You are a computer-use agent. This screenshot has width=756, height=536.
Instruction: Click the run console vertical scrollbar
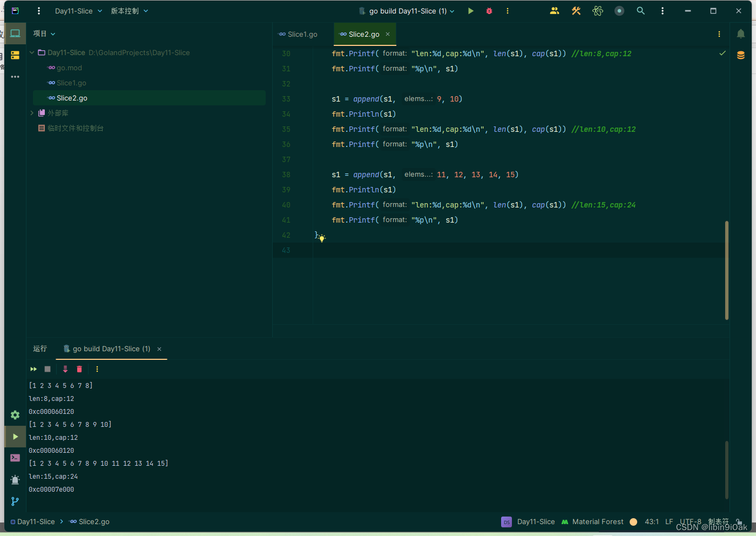point(727,470)
